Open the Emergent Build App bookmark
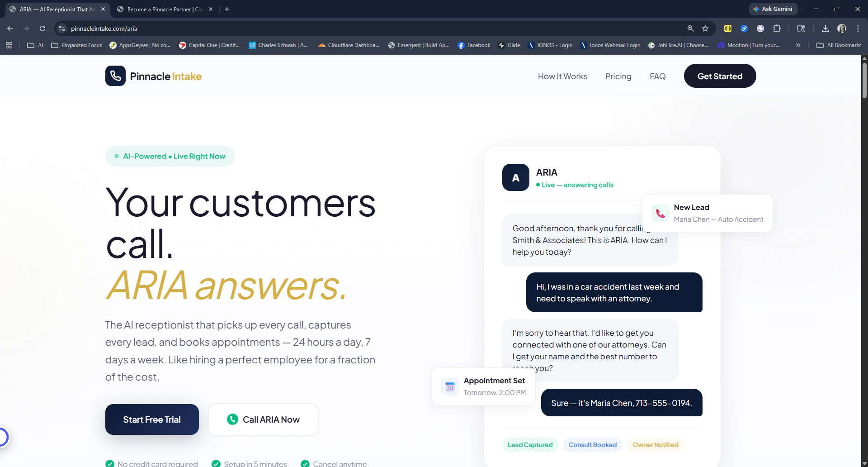This screenshot has height=467, width=868. click(x=419, y=45)
